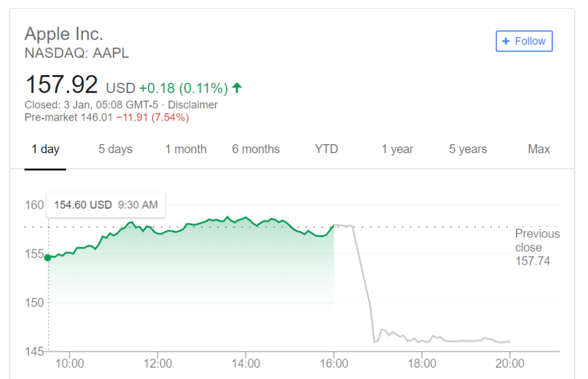Show the 1 year chart

tap(397, 150)
